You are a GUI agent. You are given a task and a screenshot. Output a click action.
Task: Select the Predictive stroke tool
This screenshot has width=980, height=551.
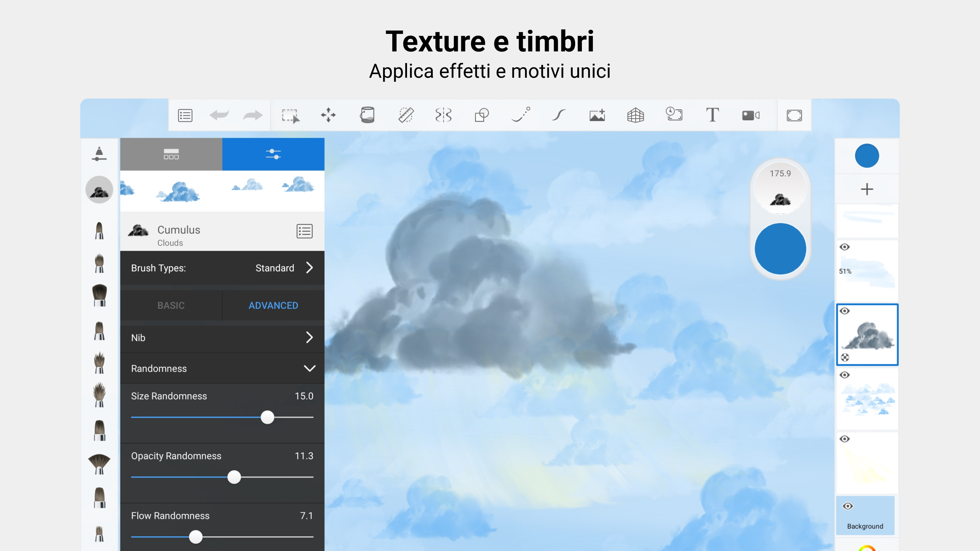pos(520,114)
